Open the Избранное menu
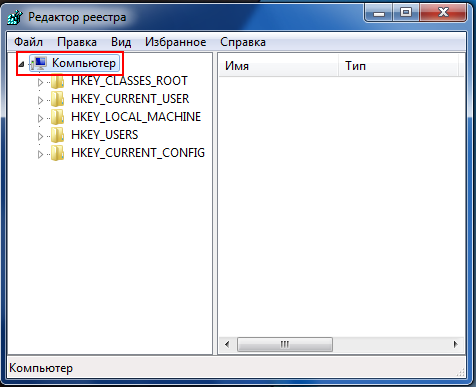The width and height of the screenshot is (476, 387). 176,42
